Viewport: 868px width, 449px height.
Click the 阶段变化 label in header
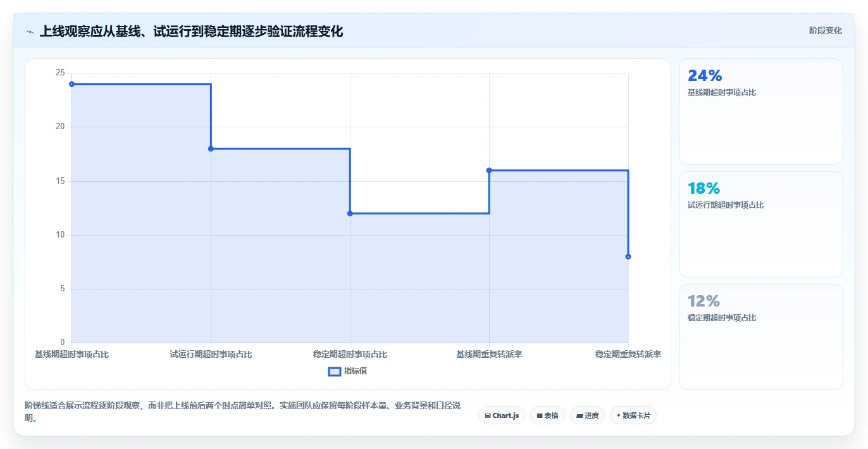pyautogui.click(x=826, y=30)
